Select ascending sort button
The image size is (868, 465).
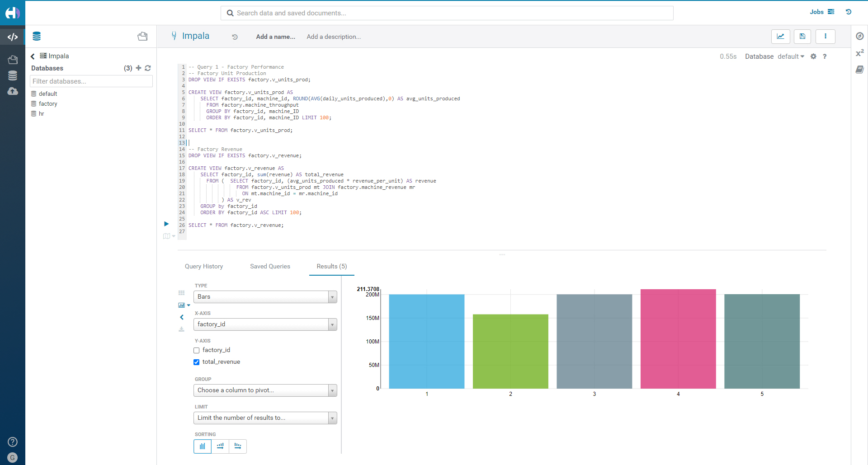pyautogui.click(x=220, y=446)
